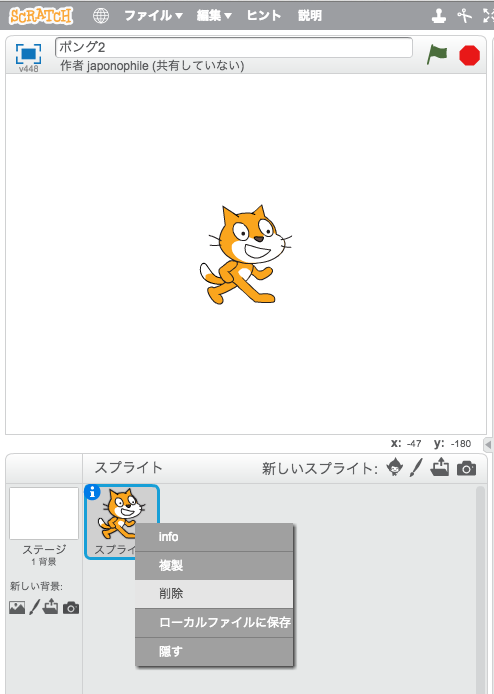Open sprite info via blue i badge
The width and height of the screenshot is (494, 694).
(x=92, y=492)
